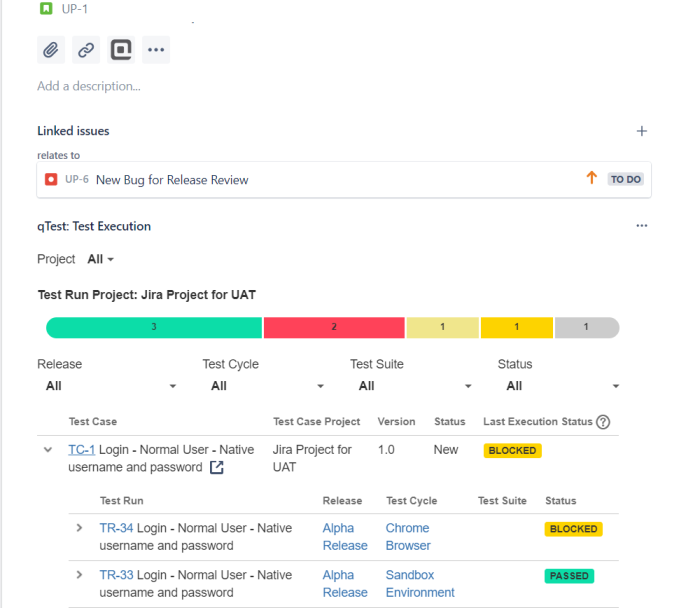Click the green passed segment of status bar
Viewport: 679px width, 608px height.
(154, 327)
